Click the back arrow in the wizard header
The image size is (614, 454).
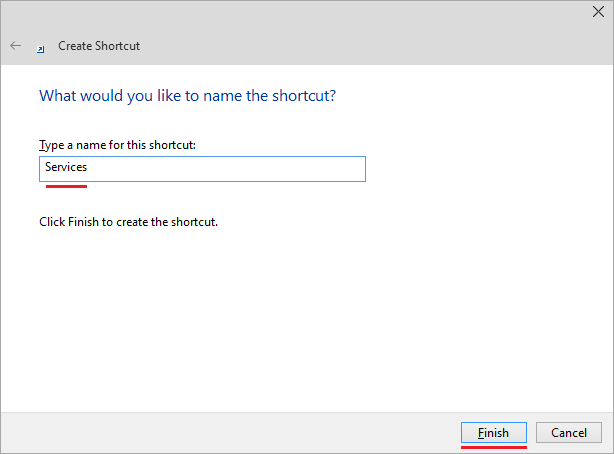(16, 45)
